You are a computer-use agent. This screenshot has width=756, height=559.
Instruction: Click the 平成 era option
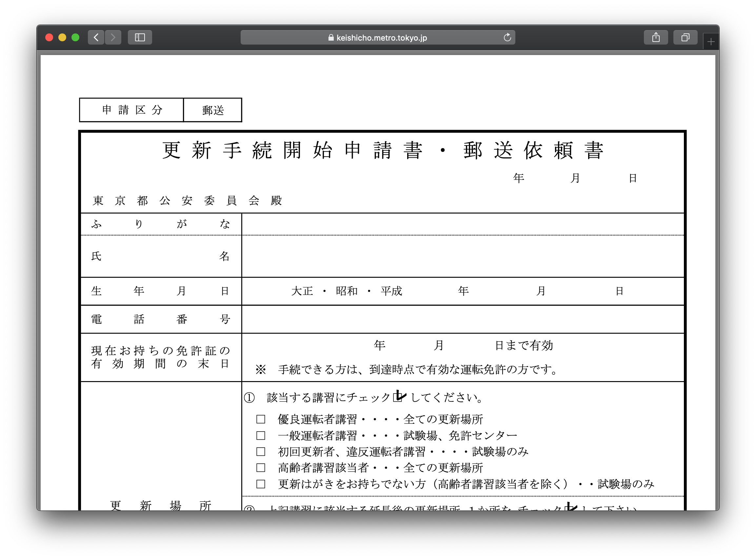tap(391, 291)
